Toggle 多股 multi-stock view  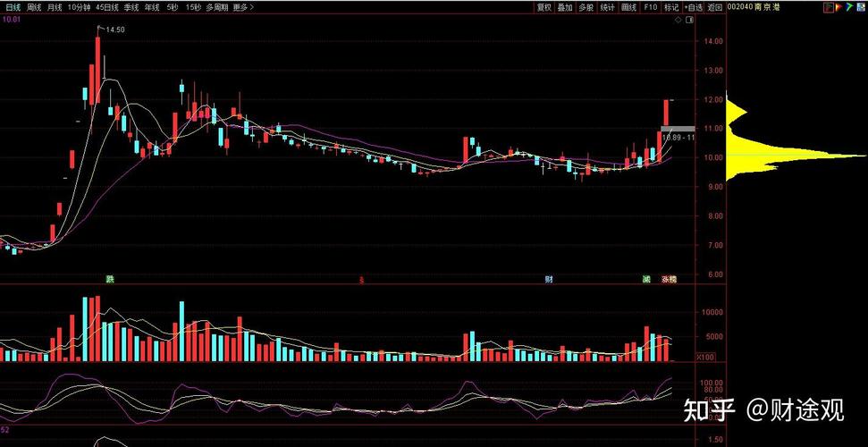[586, 7]
